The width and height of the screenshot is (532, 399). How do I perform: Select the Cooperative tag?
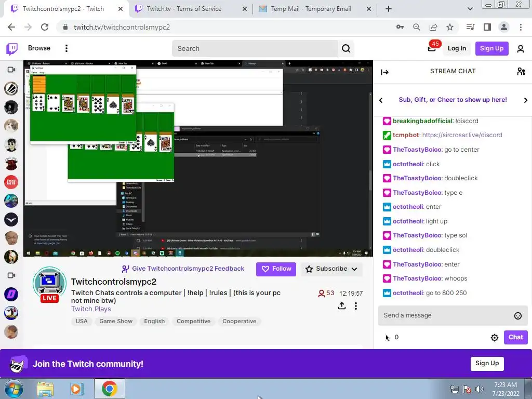tap(239, 321)
